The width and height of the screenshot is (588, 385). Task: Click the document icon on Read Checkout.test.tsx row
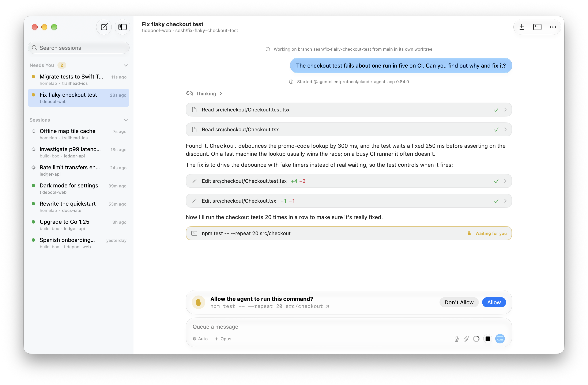[194, 110]
